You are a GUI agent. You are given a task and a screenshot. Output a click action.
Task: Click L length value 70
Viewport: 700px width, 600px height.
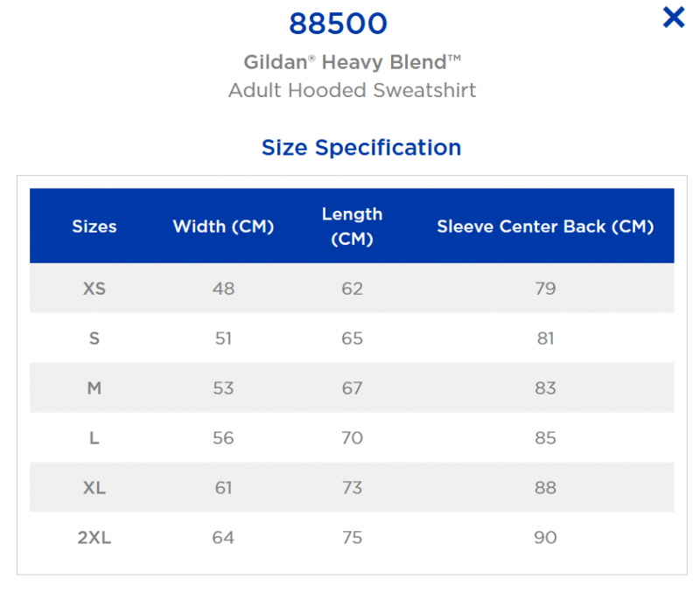(x=353, y=438)
